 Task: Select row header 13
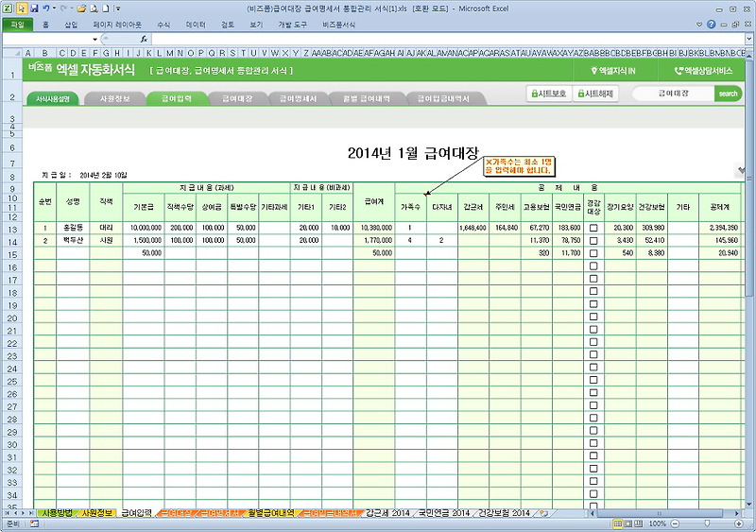[x=12, y=230]
